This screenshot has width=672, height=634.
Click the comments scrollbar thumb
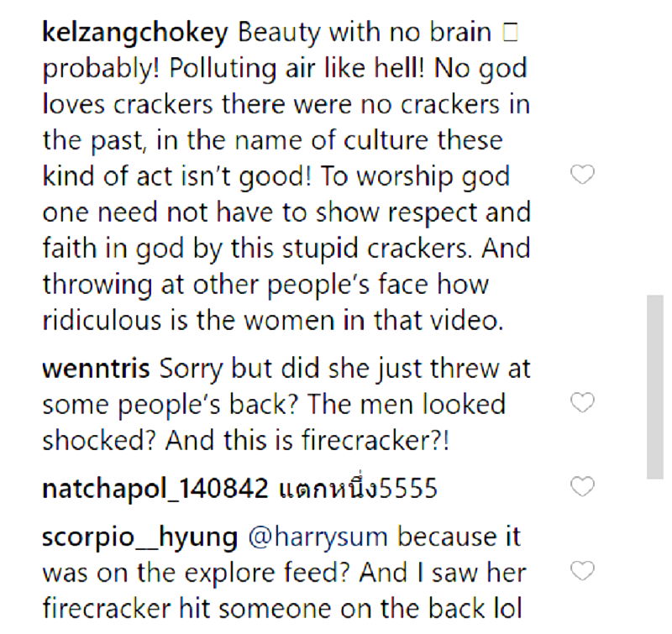tap(654, 386)
